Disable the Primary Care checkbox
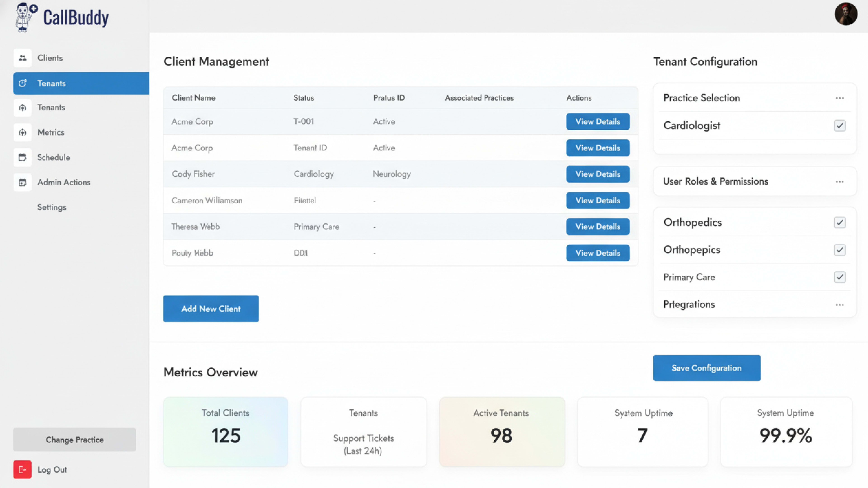This screenshot has height=488, width=868. [840, 277]
